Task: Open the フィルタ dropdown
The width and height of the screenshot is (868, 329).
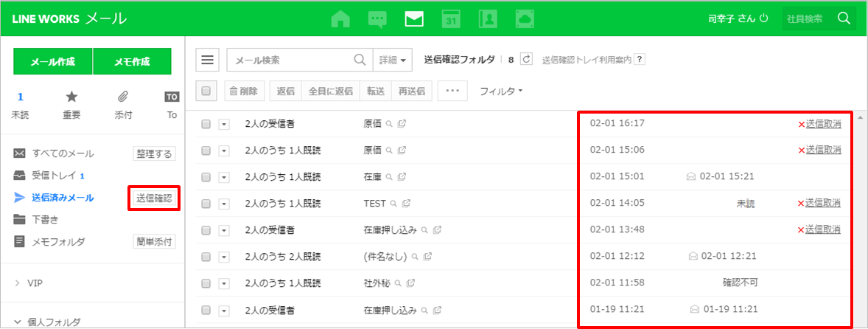Action: coord(500,91)
